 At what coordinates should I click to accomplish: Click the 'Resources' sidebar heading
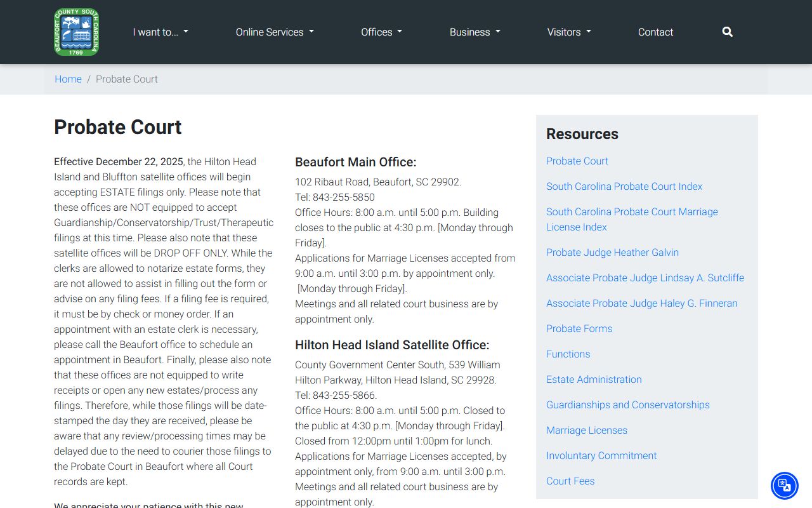point(582,134)
